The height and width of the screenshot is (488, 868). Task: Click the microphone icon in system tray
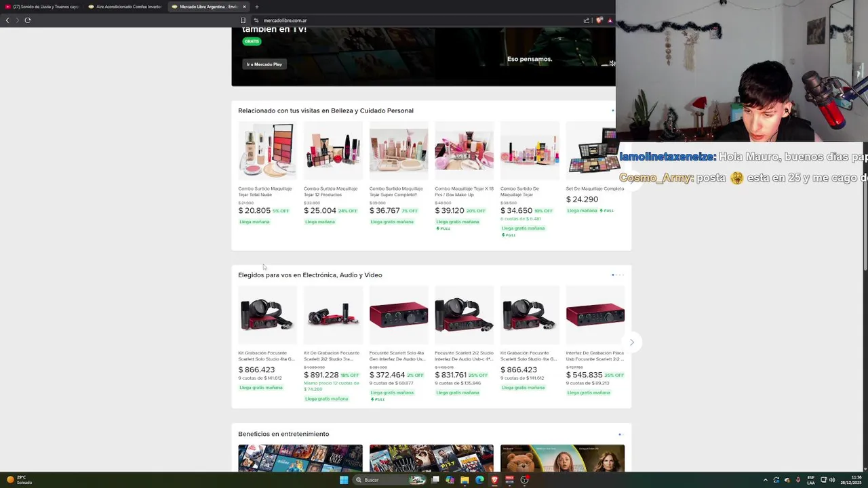[798, 480]
